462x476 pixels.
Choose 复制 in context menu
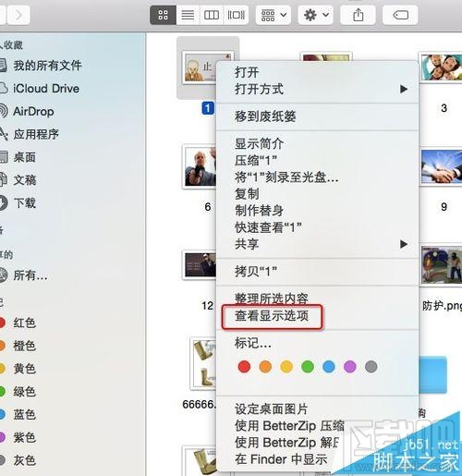click(x=317, y=194)
